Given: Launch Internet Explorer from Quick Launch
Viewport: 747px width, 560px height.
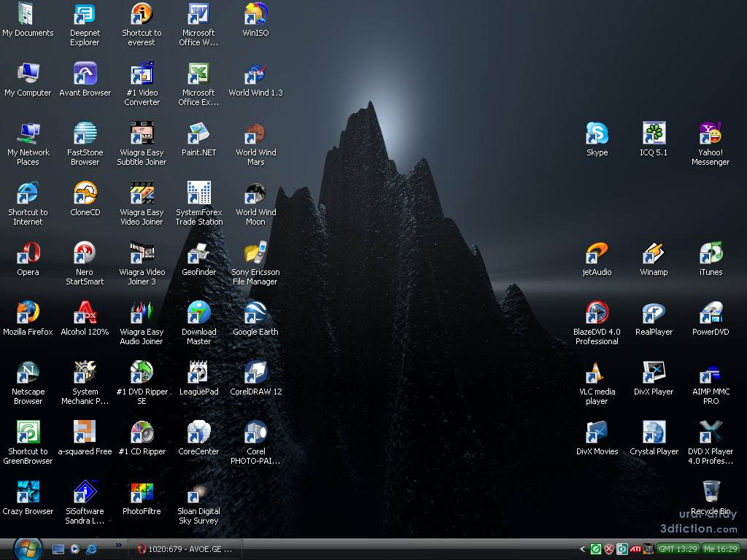Looking at the screenshot, I should (x=91, y=549).
